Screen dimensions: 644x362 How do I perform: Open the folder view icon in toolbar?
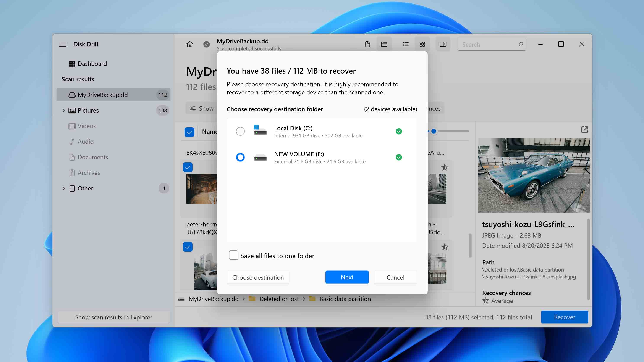[x=384, y=44]
